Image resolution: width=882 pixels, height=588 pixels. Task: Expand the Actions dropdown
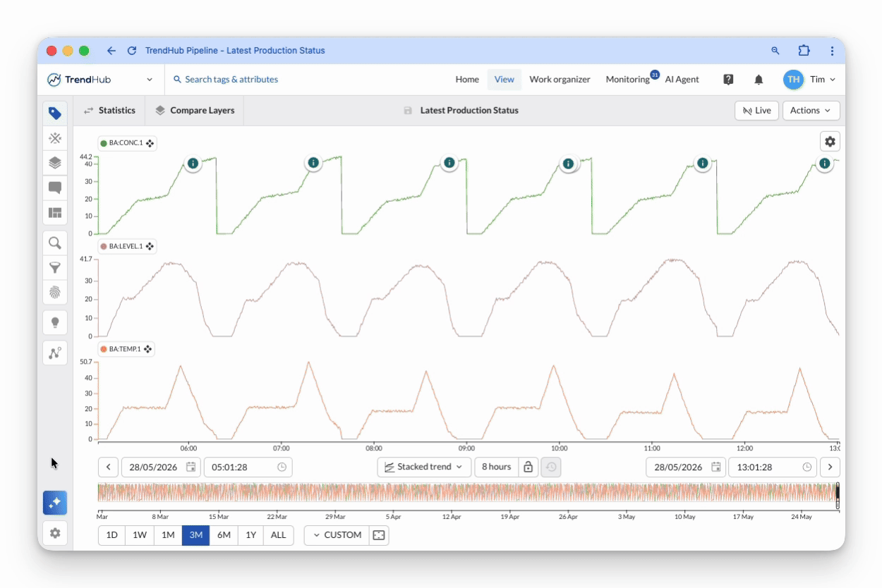(811, 111)
